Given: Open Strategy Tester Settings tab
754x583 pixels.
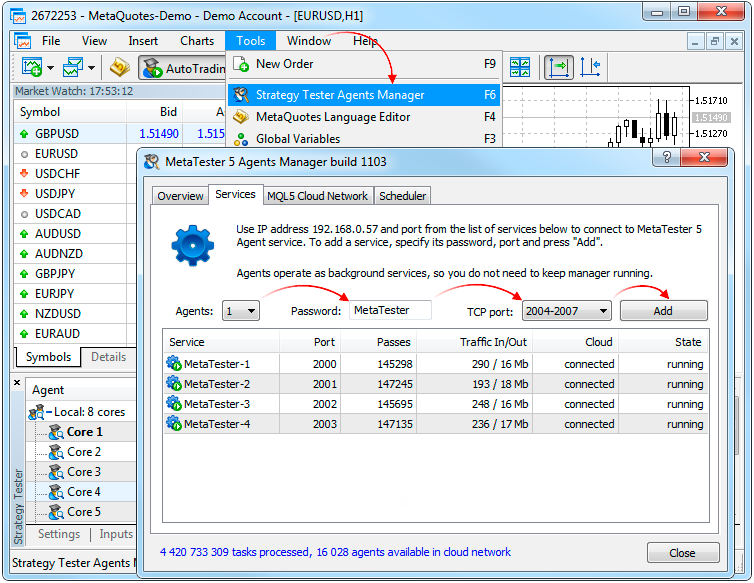Looking at the screenshot, I should pos(59,534).
